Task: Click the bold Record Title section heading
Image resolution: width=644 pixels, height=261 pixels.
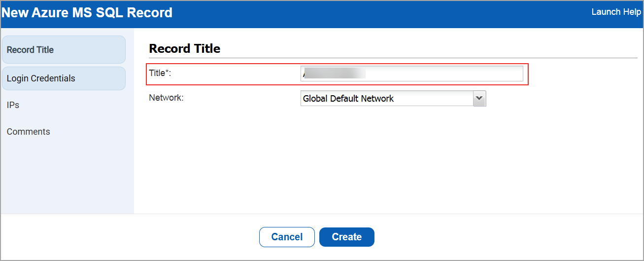Action: click(184, 48)
